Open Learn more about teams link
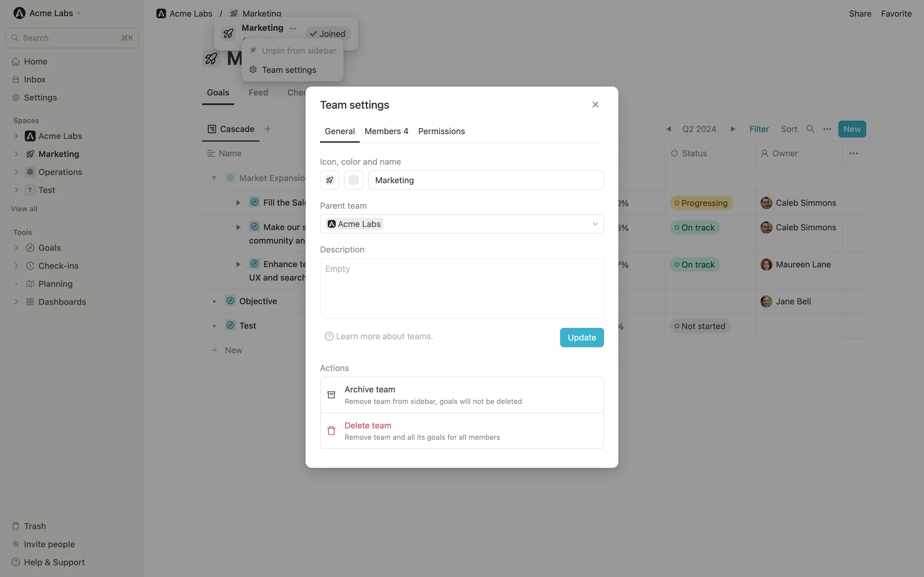The height and width of the screenshot is (577, 924). point(384,336)
